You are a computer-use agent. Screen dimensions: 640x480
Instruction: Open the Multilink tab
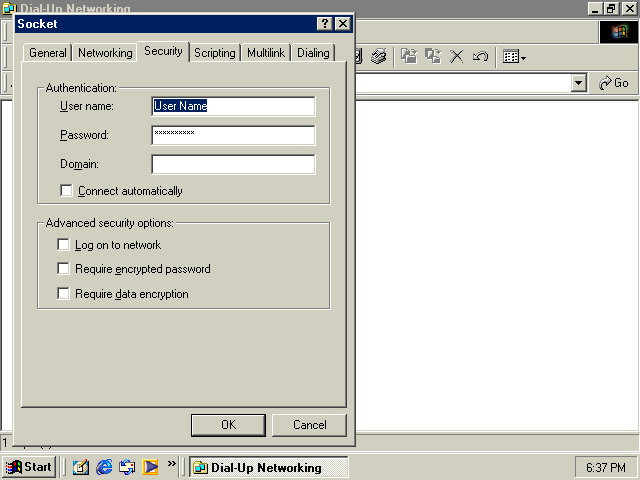[x=266, y=53]
